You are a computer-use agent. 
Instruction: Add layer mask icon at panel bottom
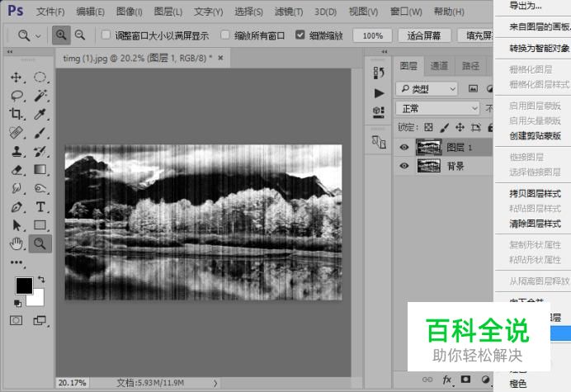pyautogui.click(x=465, y=380)
